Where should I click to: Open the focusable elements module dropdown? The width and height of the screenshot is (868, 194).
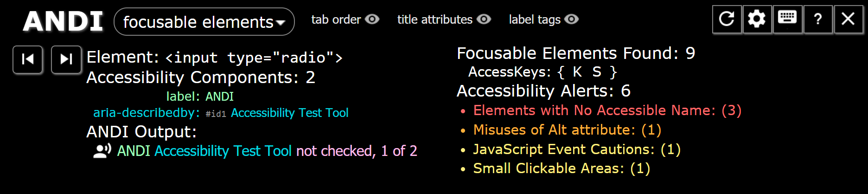pos(204,22)
